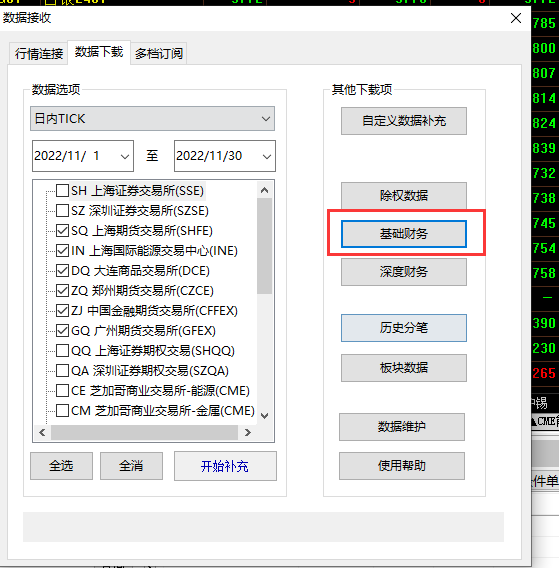559x568 pixels.
Task: Check QA 深圳证券期权交易(SZQA) checkbox
Action: coord(62,371)
